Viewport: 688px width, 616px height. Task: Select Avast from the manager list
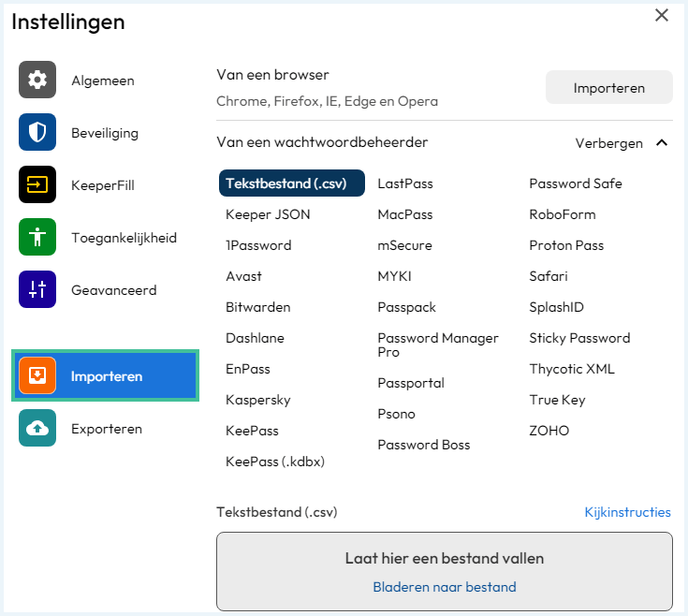click(x=244, y=276)
